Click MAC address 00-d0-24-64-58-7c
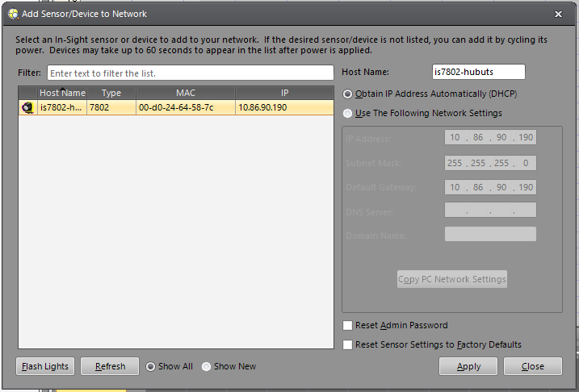Viewport: 579px width, 392px height. click(186, 108)
